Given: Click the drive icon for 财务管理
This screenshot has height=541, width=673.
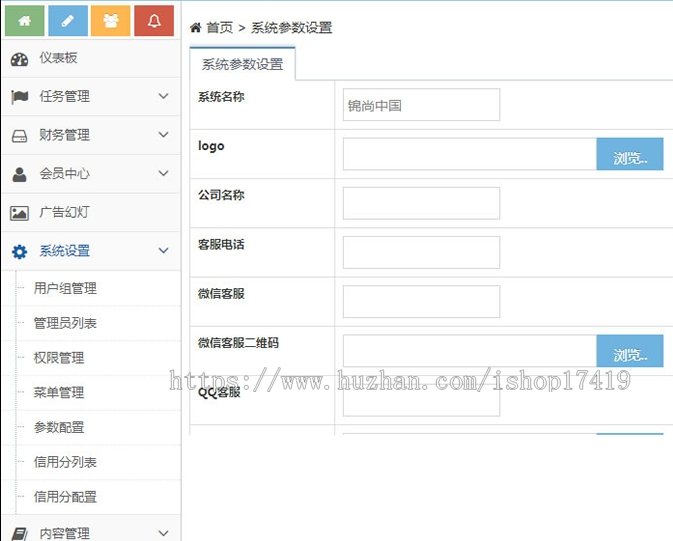Looking at the screenshot, I should point(19,136).
